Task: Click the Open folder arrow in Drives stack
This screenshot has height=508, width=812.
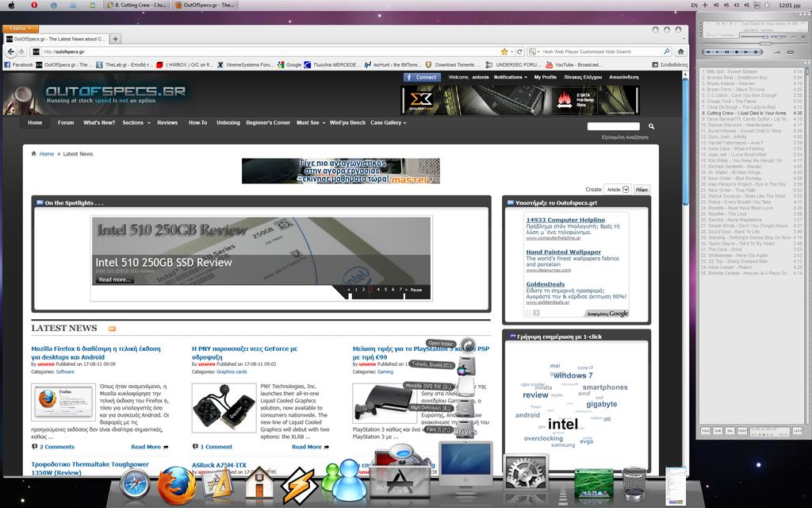Action: pyautogui.click(x=468, y=344)
